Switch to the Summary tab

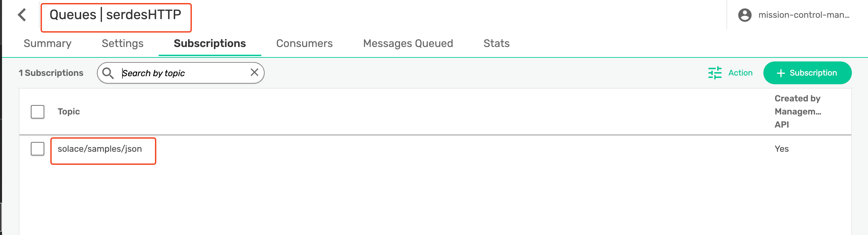pyautogui.click(x=47, y=43)
